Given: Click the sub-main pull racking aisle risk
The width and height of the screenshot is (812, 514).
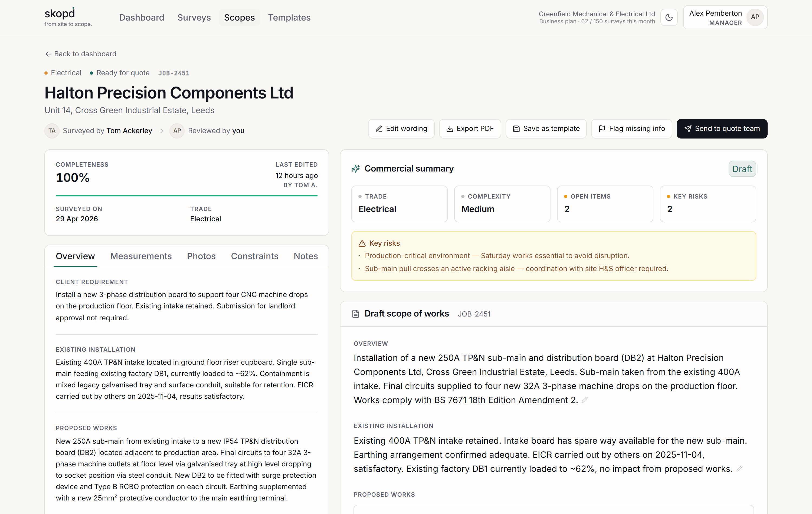Looking at the screenshot, I should (x=516, y=269).
